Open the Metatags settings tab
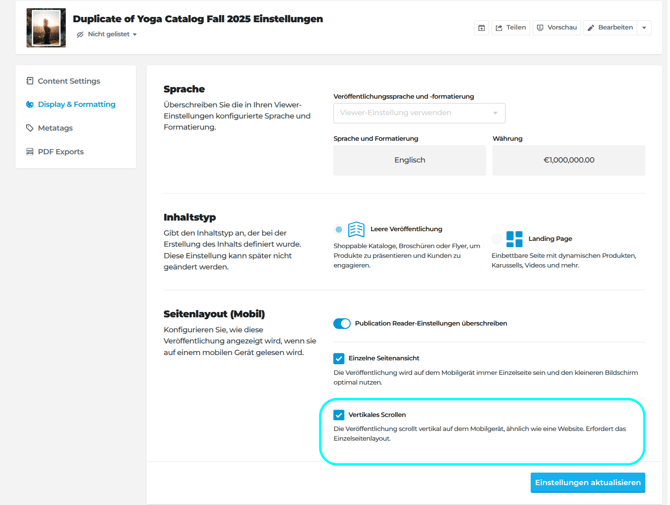 pos(55,128)
